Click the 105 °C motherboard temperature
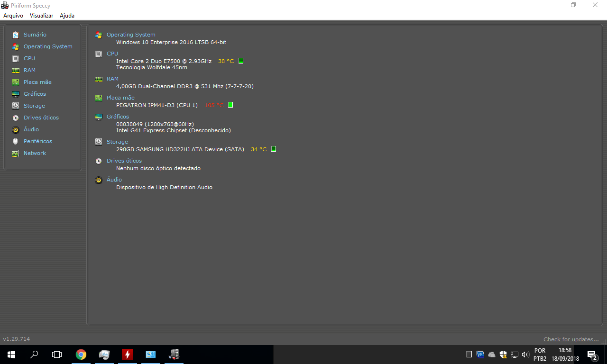 coord(214,105)
